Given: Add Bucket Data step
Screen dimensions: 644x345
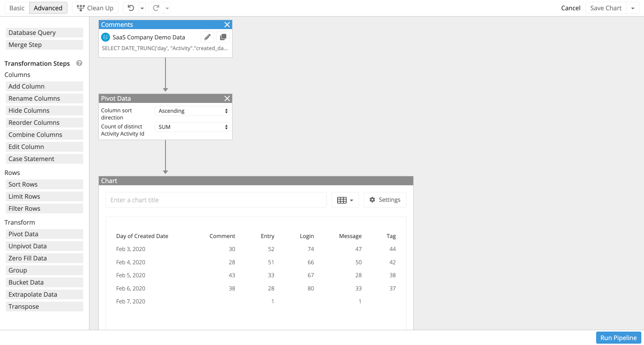Looking at the screenshot, I should [x=44, y=282].
